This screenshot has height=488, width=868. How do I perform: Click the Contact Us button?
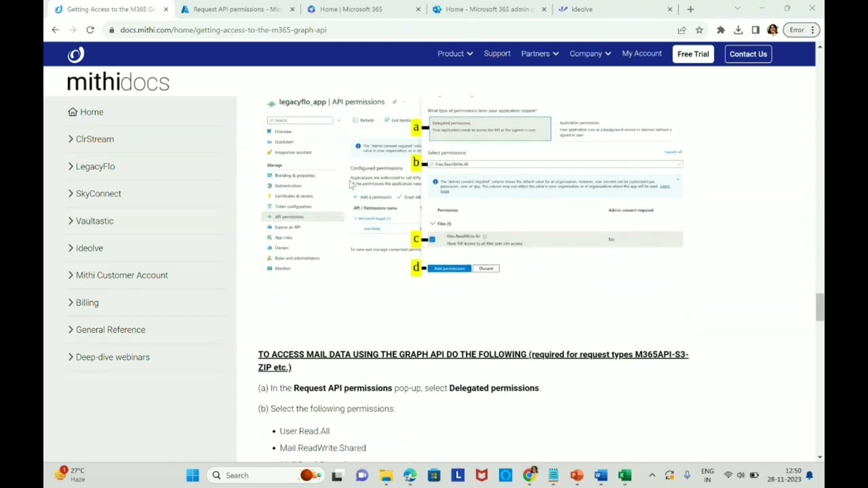pyautogui.click(x=748, y=54)
